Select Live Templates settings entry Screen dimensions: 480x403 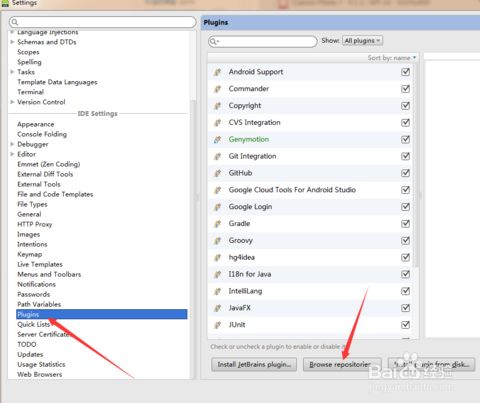[x=40, y=264]
